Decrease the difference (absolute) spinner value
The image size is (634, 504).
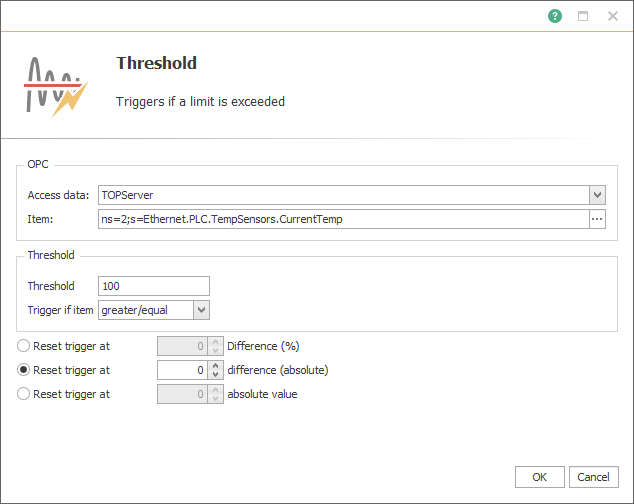[216, 375]
